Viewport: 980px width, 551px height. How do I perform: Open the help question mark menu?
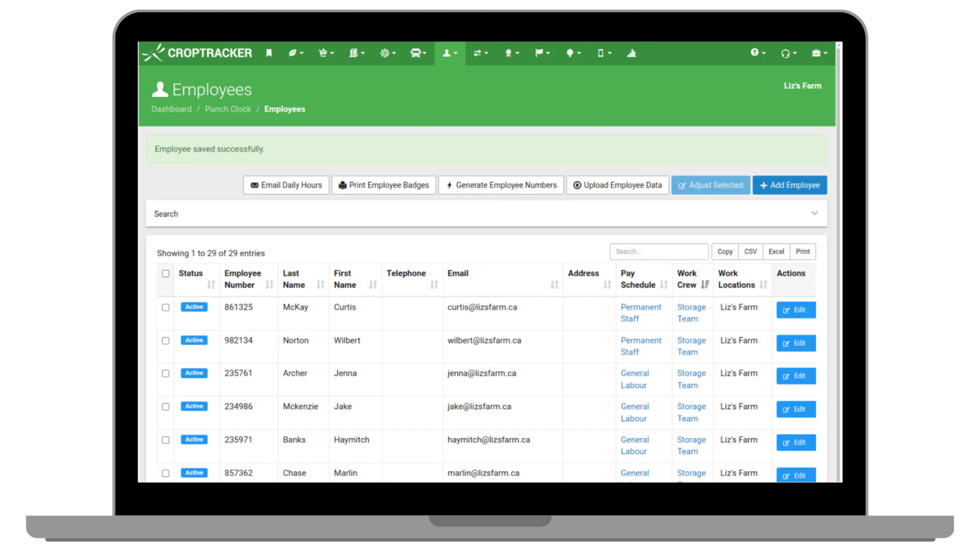coord(757,53)
